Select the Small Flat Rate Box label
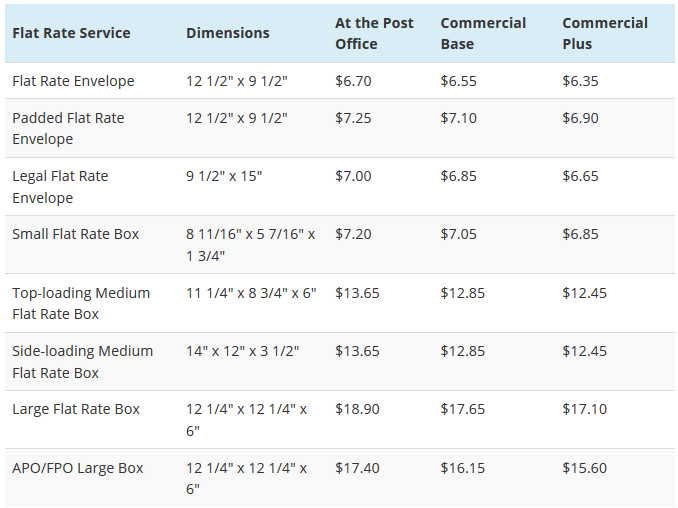Image resolution: width=678 pixels, height=508 pixels. pyautogui.click(x=76, y=234)
